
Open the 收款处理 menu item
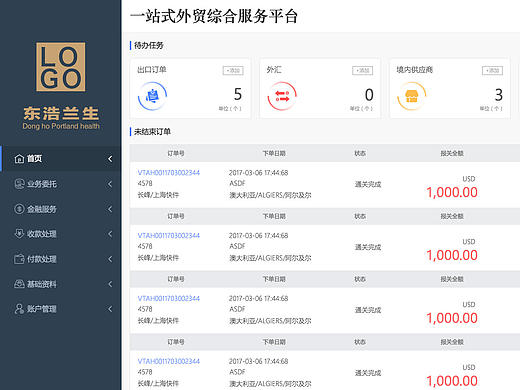click(61, 234)
